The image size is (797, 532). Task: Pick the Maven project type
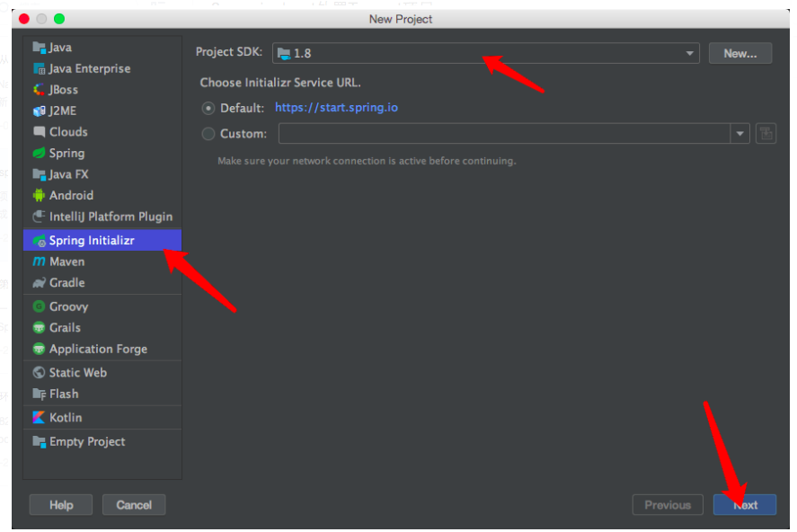pos(102,262)
